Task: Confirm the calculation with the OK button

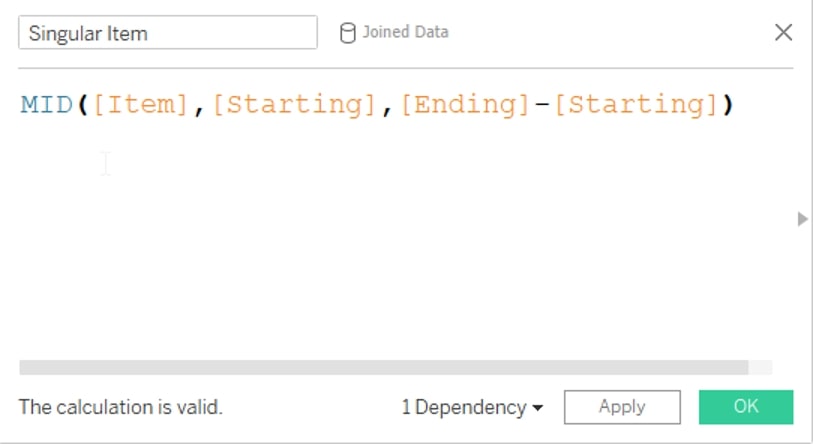Action: [746, 407]
